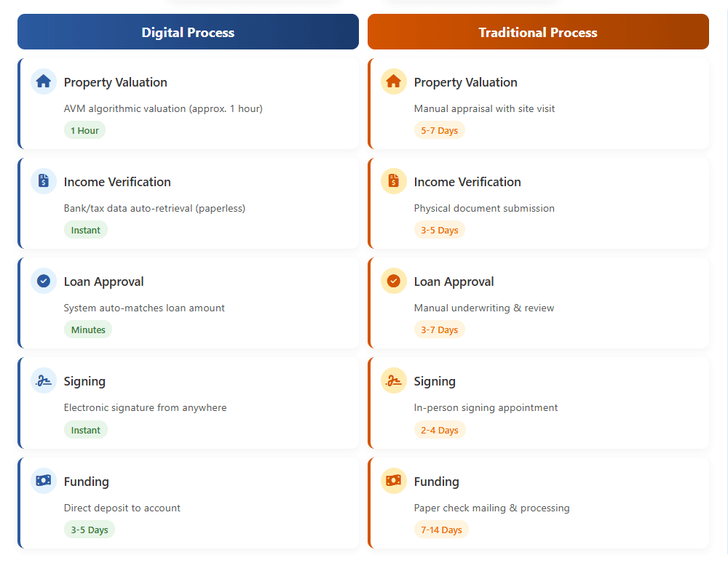Click the blue house icon for Property Valuation

pyautogui.click(x=44, y=81)
